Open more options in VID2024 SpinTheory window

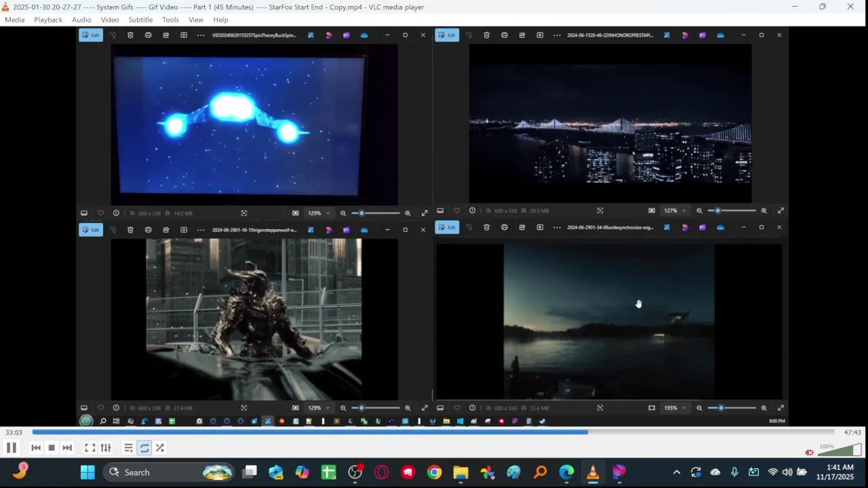pyautogui.click(x=201, y=35)
